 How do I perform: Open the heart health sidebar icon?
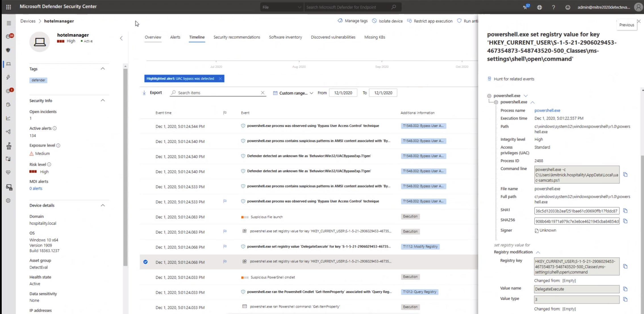click(x=8, y=172)
